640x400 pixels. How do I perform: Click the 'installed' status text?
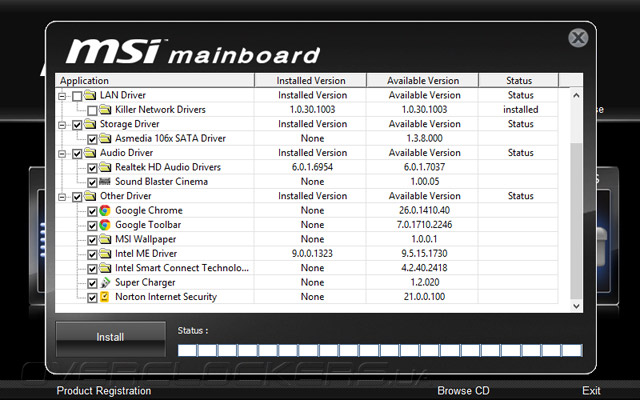[520, 109]
